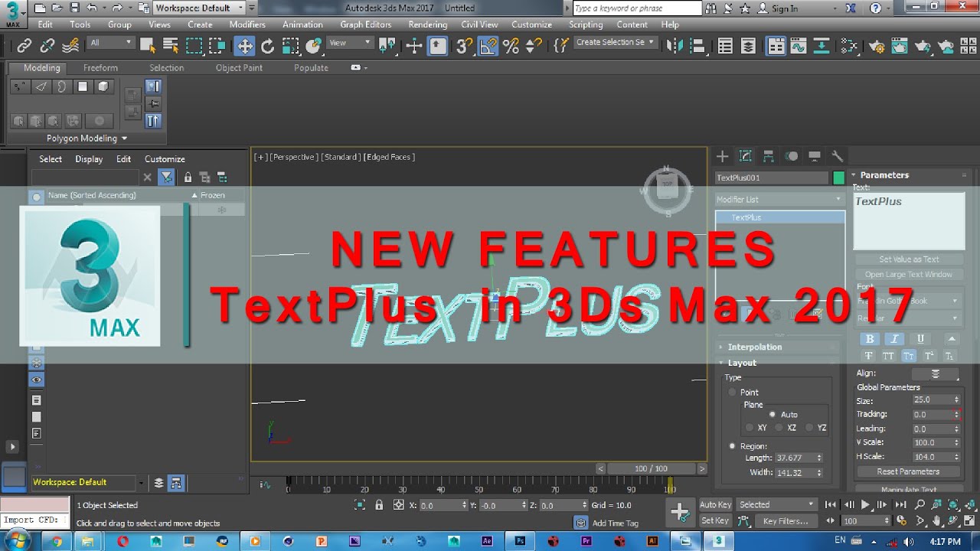980x551 pixels.
Task: Click the Set Key button
Action: tap(716, 520)
